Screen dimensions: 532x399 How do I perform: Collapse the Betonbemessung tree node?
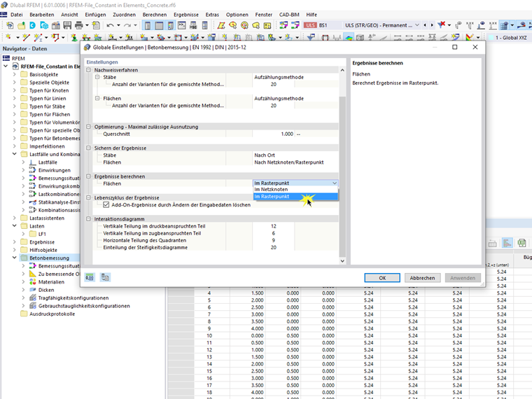15,258
